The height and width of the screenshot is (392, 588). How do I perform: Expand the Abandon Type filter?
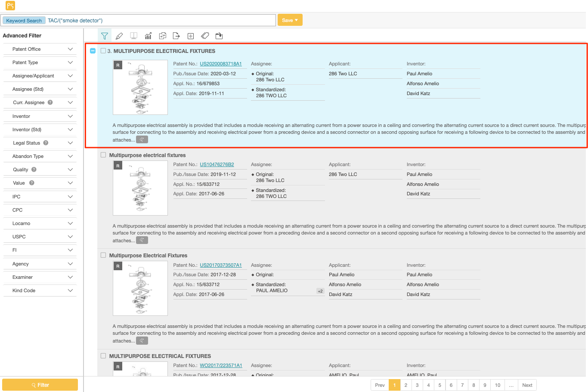[x=40, y=156]
